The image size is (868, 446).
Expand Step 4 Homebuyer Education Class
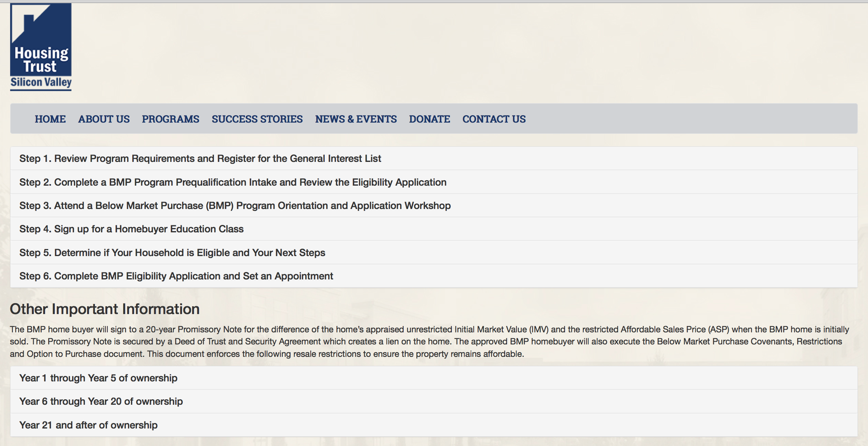pyautogui.click(x=131, y=229)
